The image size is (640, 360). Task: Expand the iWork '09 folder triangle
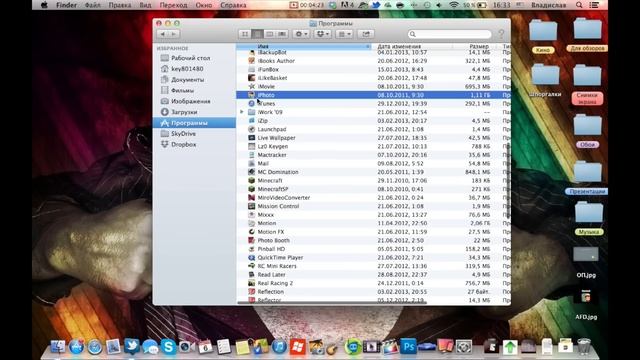pos(242,112)
